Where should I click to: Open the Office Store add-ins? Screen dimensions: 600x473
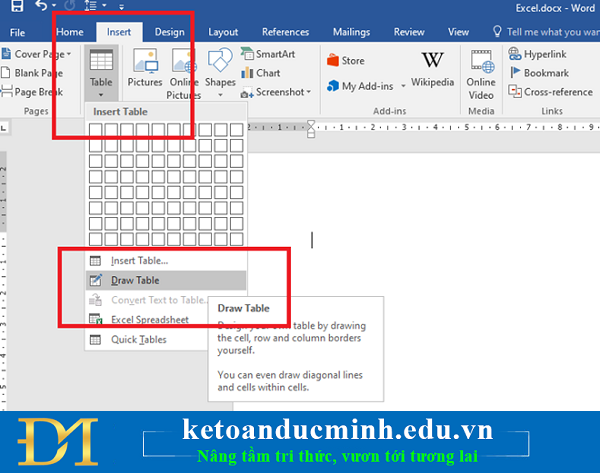point(346,60)
